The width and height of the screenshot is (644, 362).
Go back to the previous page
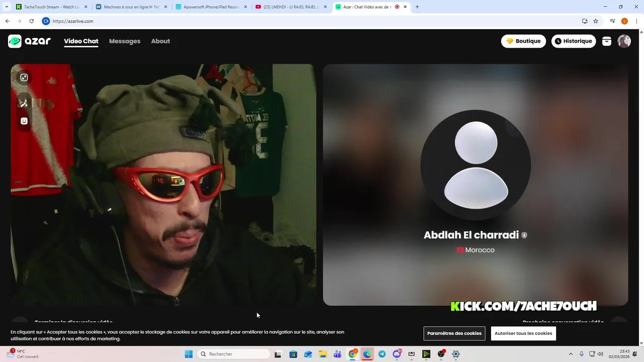(x=7, y=21)
